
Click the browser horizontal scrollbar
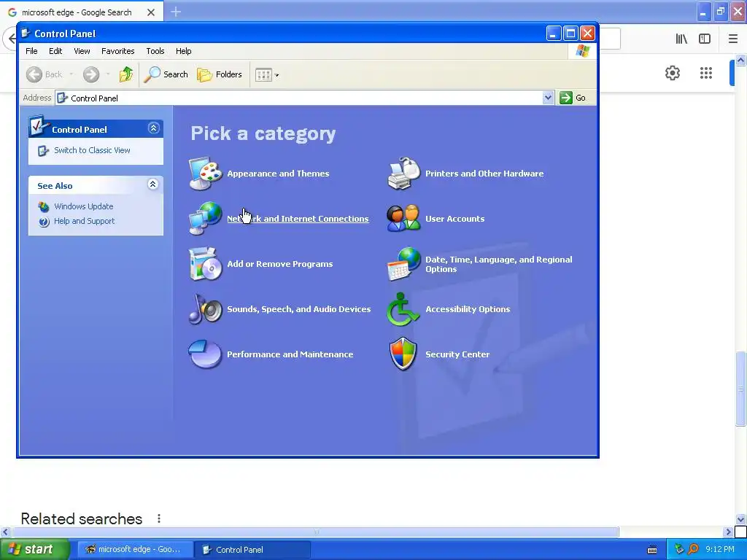316,532
